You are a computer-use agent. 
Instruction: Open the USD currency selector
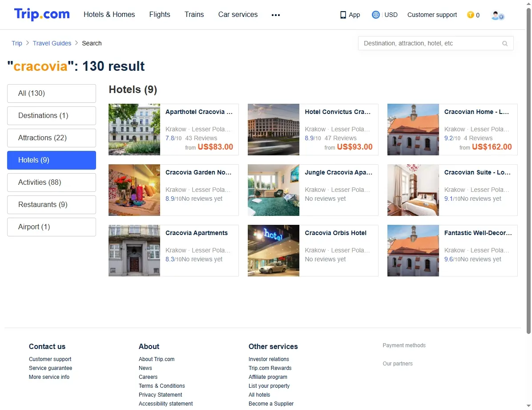click(x=391, y=15)
